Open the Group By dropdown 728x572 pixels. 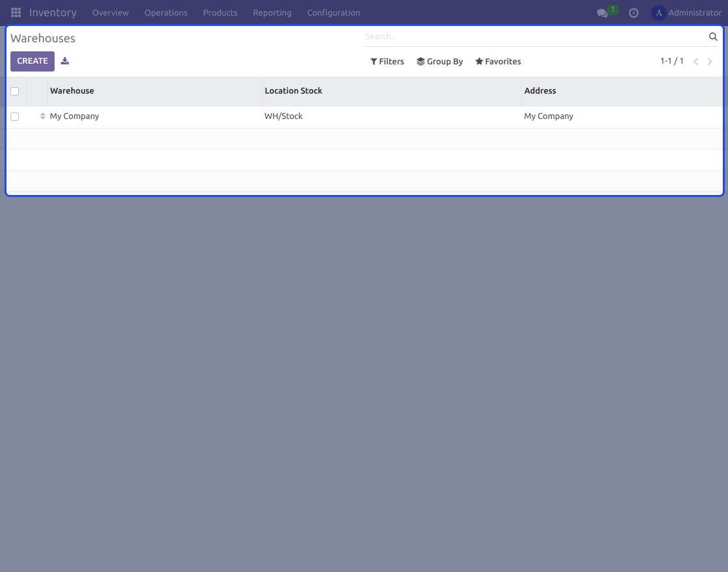tap(439, 61)
